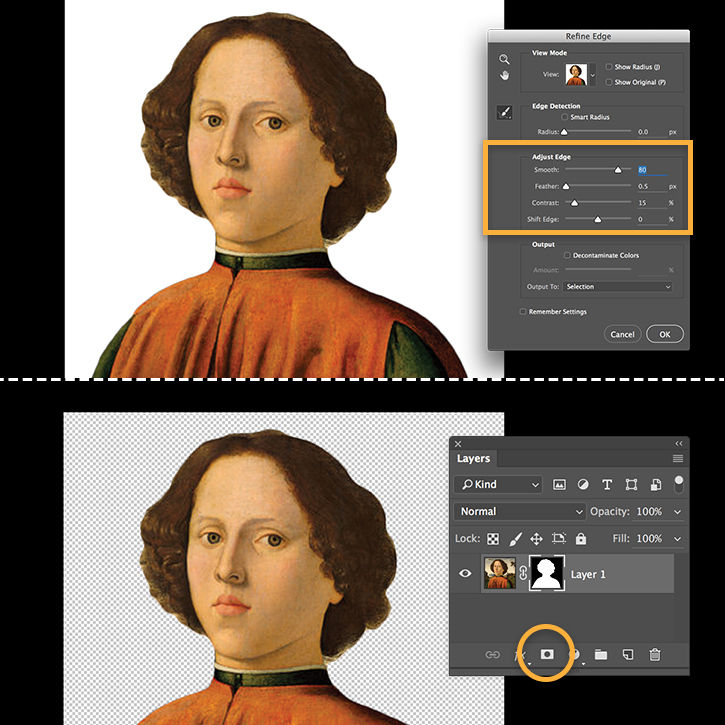Create a new group folder
Viewport: 725px width, 725px height.
(x=601, y=655)
